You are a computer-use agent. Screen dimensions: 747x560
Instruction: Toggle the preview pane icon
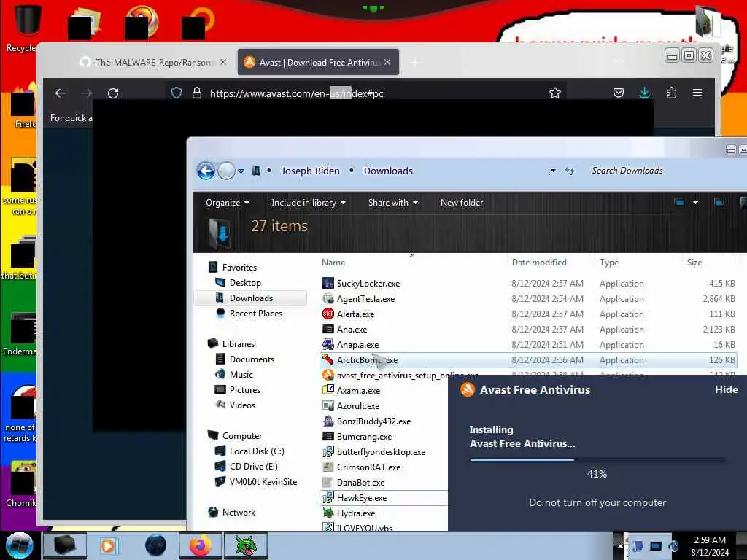719,203
